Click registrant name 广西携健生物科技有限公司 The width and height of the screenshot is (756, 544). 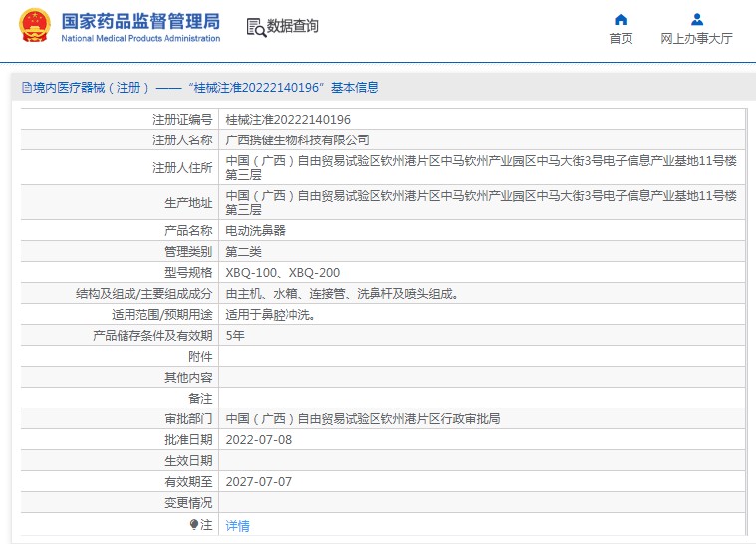(x=297, y=140)
